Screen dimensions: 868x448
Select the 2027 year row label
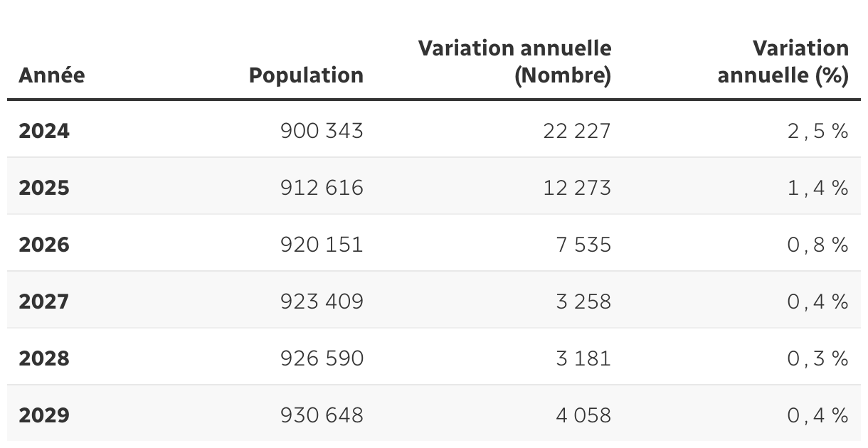tap(44, 302)
